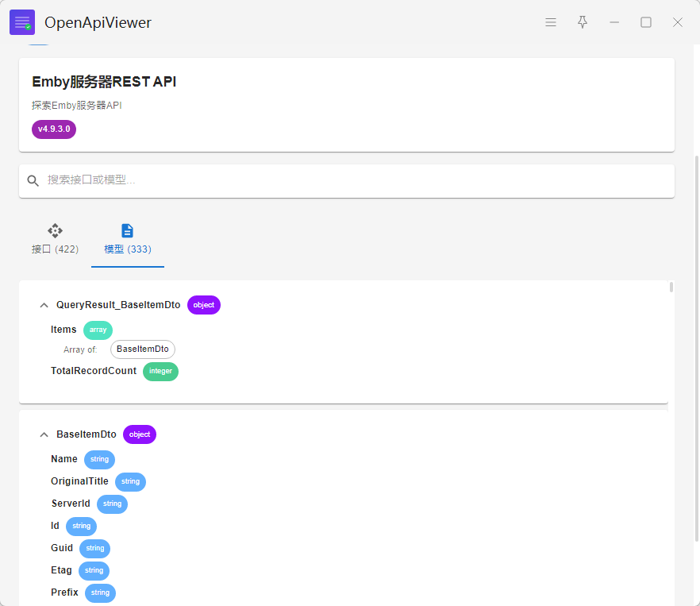Screen dimensions: 700x606
Task: Click the OpenApiViewer app logo icon
Action: tap(22, 22)
